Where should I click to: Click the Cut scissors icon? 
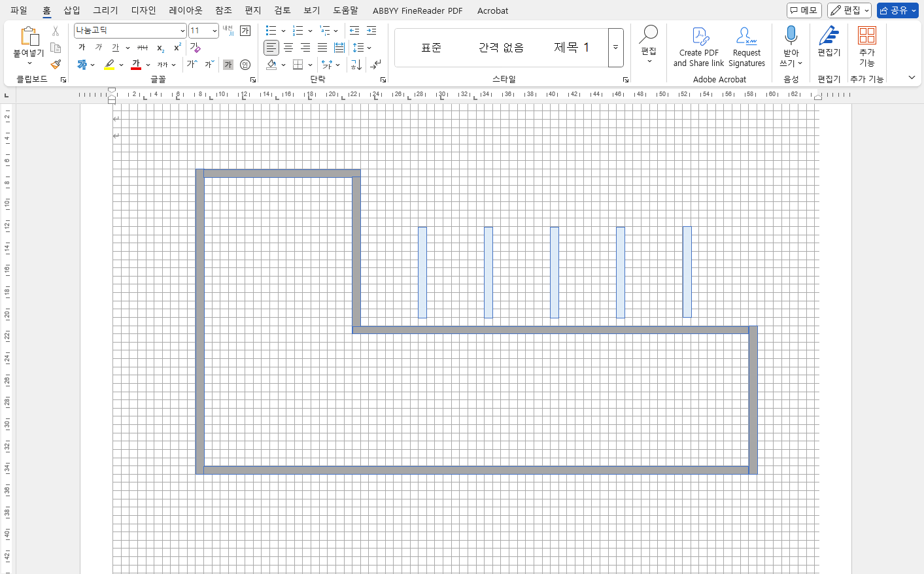click(x=56, y=31)
